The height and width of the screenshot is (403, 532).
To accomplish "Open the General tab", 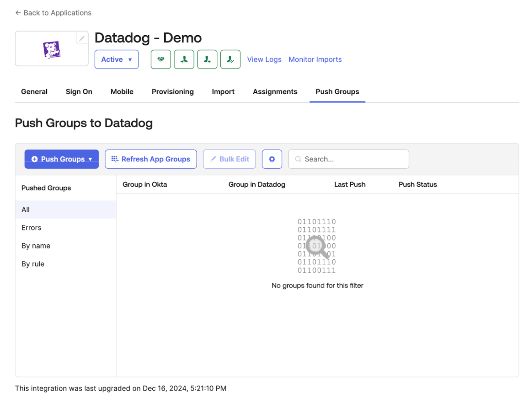I will [34, 92].
